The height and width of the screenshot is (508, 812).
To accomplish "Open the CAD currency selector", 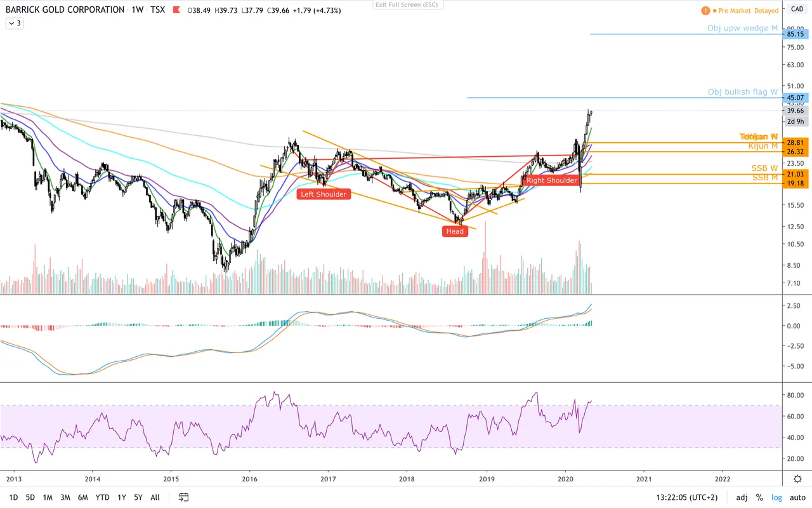I will [x=797, y=9].
